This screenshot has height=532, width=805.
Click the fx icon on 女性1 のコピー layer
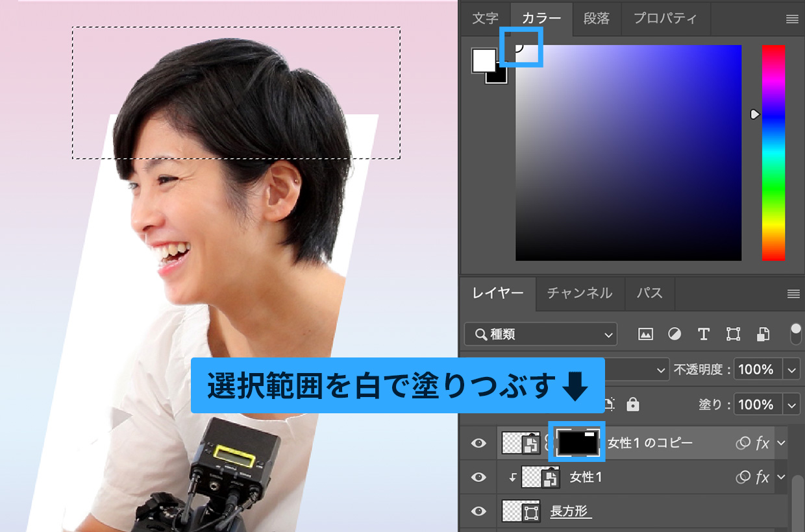pyautogui.click(x=763, y=443)
